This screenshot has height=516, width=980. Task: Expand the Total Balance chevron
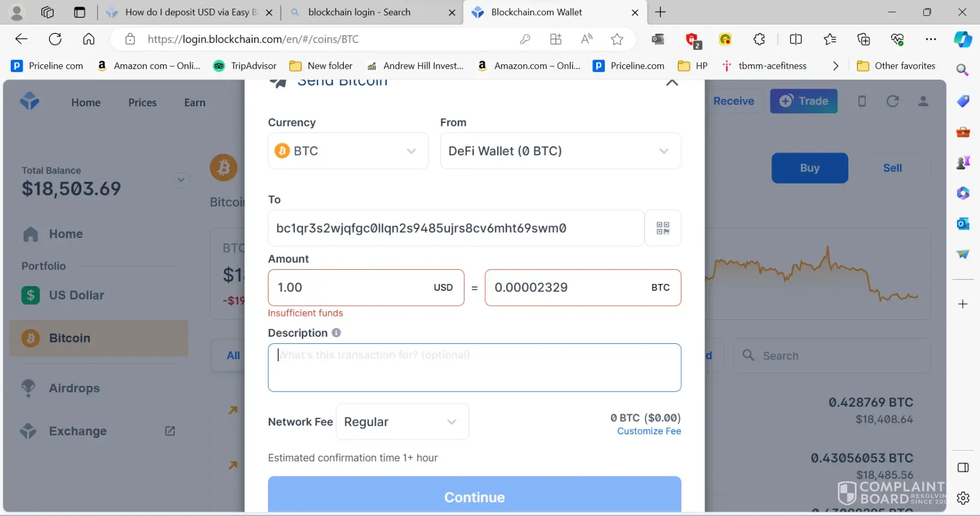pos(181,180)
